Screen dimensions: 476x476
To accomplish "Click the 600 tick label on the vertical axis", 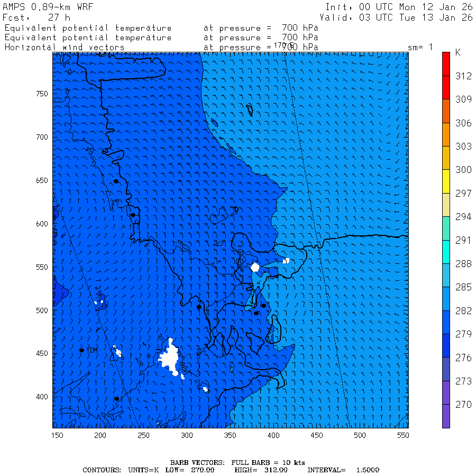I will click(42, 224).
